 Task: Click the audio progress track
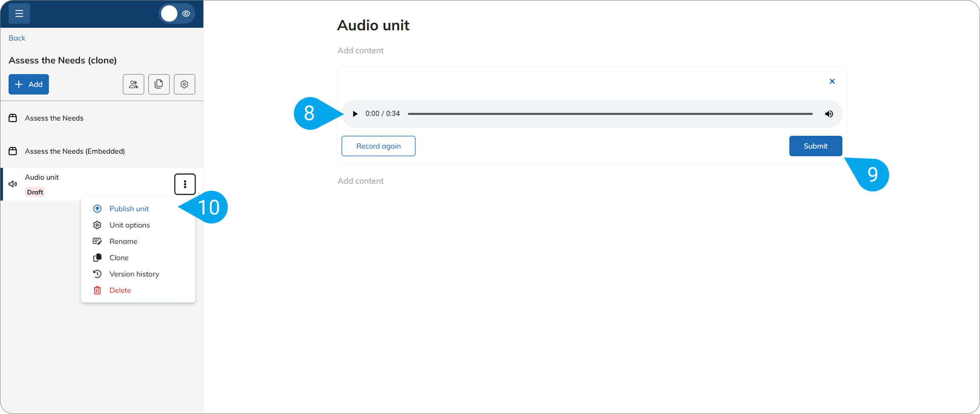point(610,114)
